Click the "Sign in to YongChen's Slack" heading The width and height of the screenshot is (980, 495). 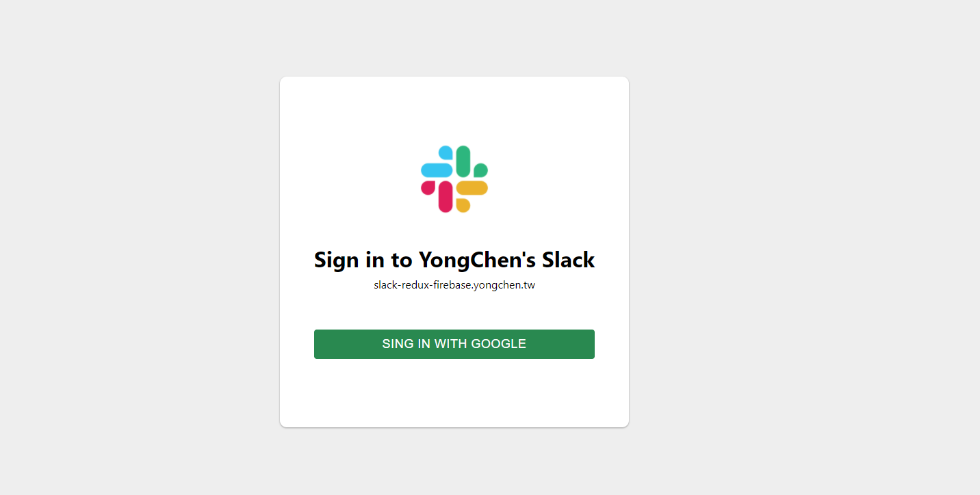coord(454,260)
